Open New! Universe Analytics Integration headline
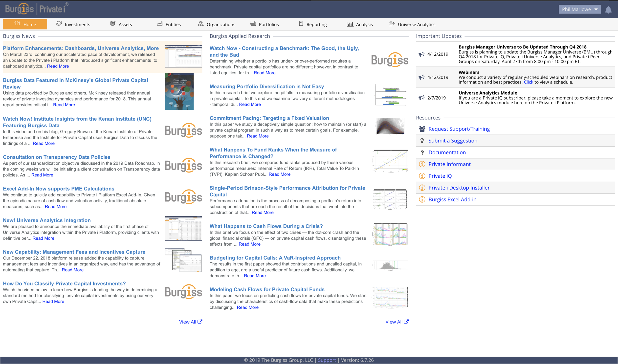 tap(47, 220)
